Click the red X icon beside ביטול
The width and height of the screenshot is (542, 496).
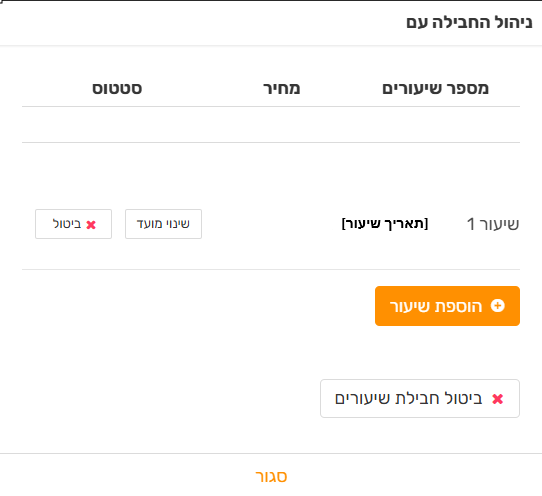point(91,225)
